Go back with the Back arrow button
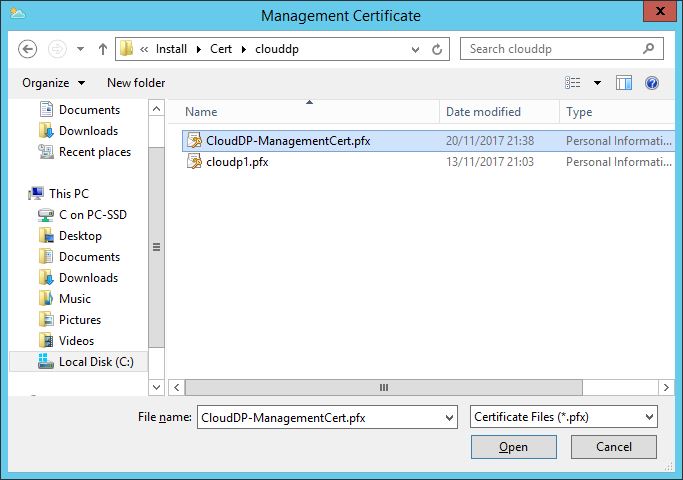 click(x=27, y=49)
